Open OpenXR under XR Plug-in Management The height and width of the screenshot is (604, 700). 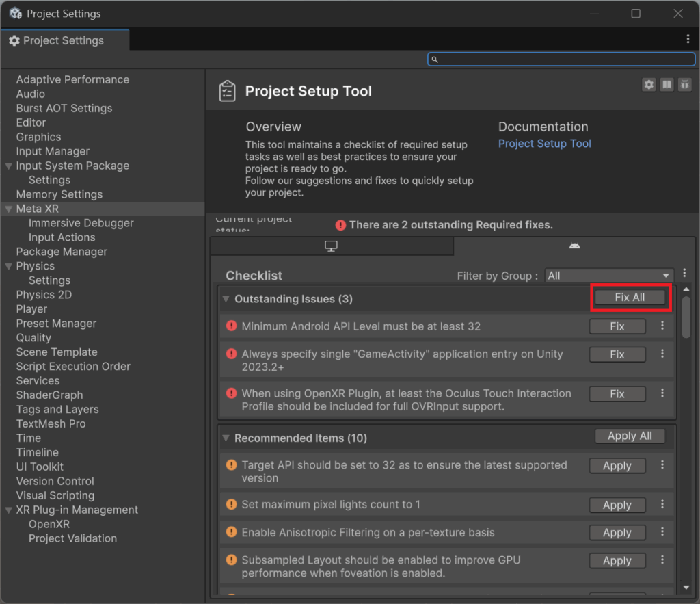(49, 524)
